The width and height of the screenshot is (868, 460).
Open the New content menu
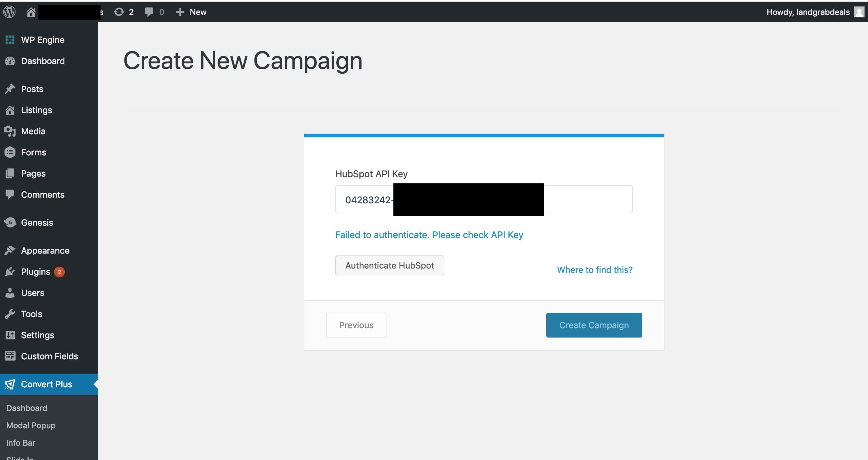191,12
